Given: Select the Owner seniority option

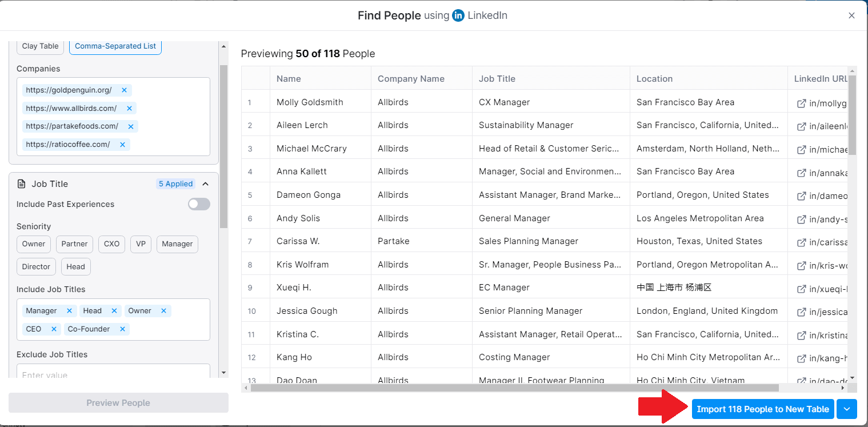Looking at the screenshot, I should click(x=34, y=244).
